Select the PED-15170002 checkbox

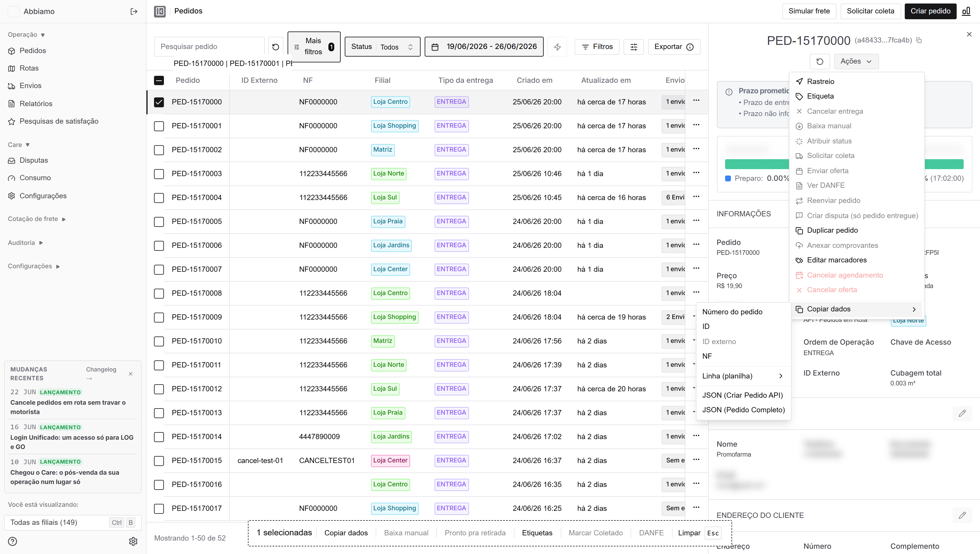[159, 150]
